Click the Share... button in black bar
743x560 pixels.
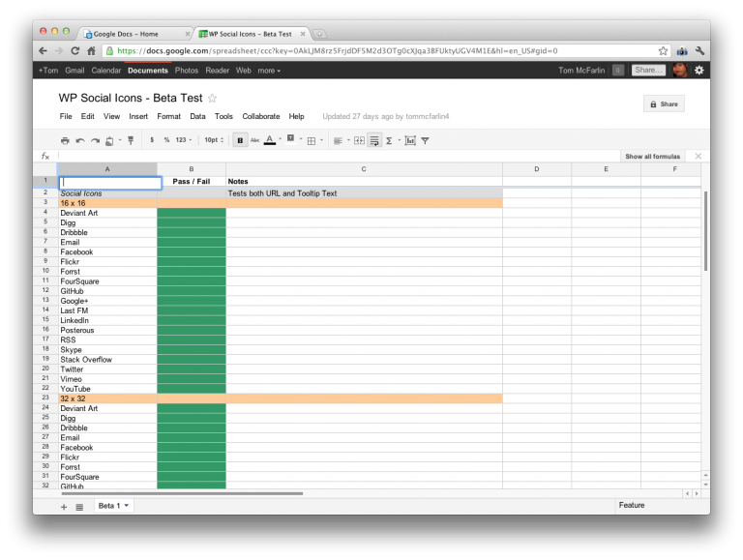[x=648, y=70]
